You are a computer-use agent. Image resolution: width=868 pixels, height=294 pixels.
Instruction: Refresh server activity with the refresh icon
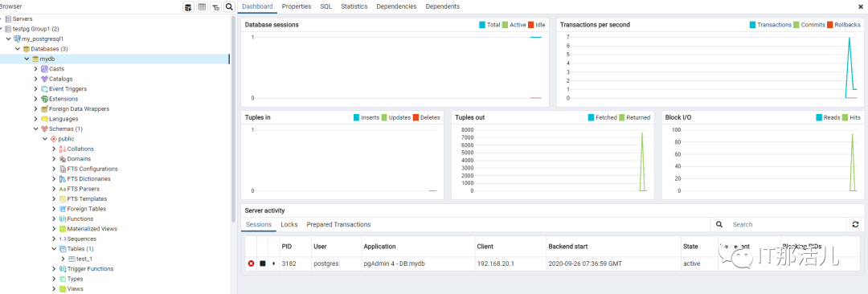click(855, 224)
